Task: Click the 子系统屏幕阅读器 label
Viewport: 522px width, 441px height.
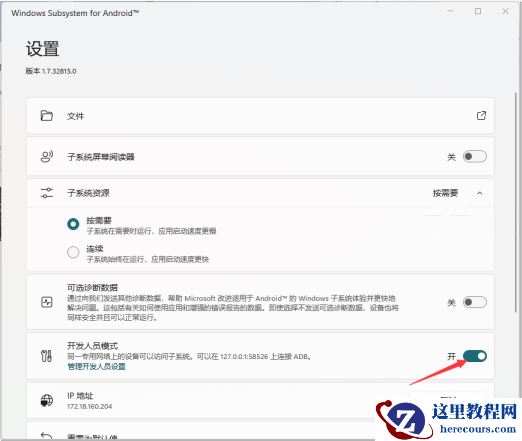Action: click(101, 157)
